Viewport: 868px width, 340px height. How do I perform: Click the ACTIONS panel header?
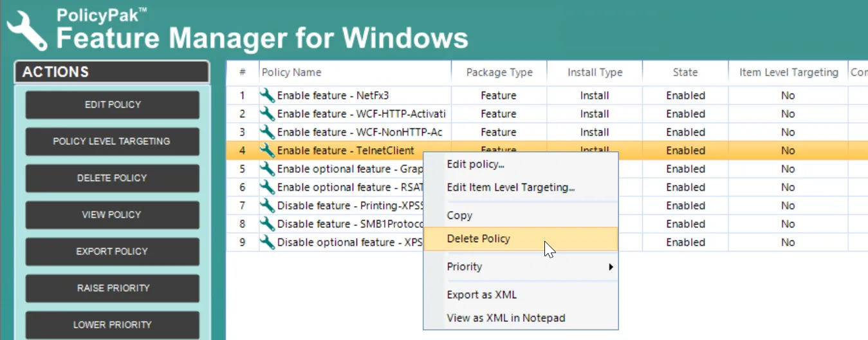(112, 72)
